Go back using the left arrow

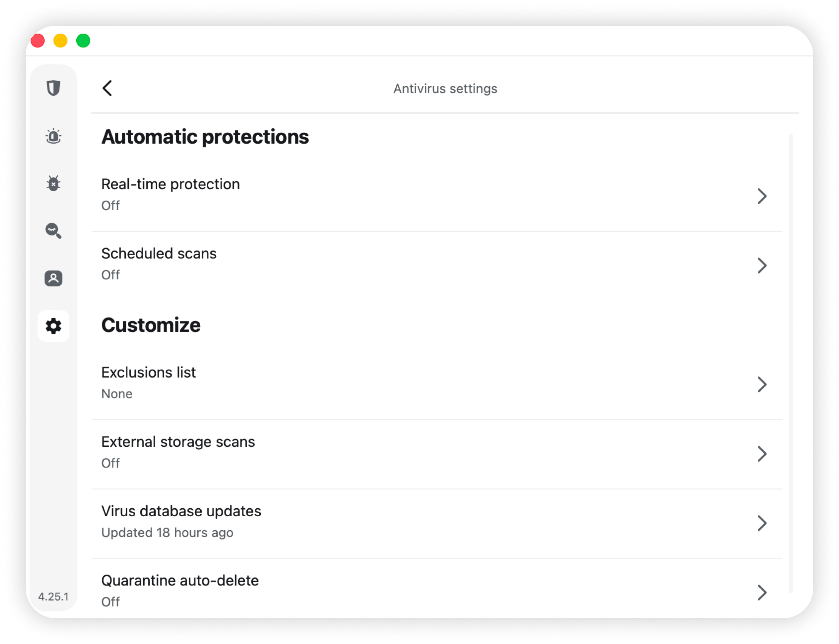pos(107,88)
